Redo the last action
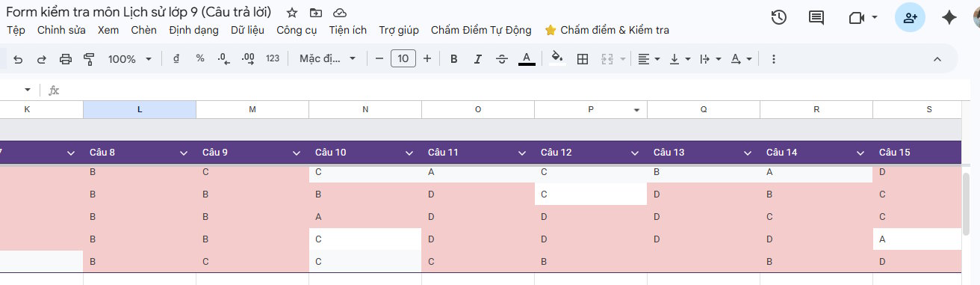Viewport: 980px width, 285px height. [x=42, y=58]
